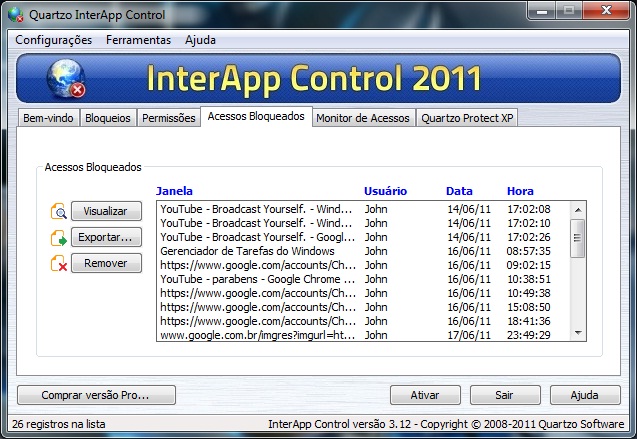
Task: Close the Quartzo InterApp Control window
Action: pyautogui.click(x=606, y=10)
